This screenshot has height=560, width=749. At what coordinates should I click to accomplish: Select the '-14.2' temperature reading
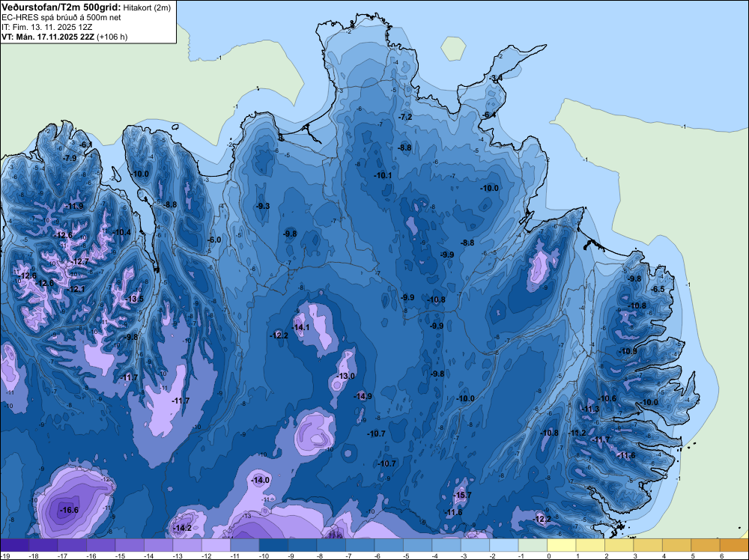[182, 528]
